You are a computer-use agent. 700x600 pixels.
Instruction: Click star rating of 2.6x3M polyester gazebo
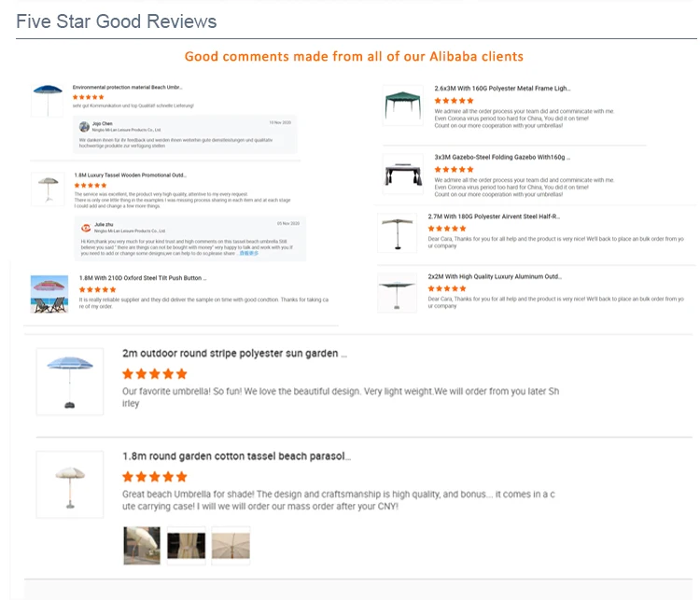tap(455, 100)
